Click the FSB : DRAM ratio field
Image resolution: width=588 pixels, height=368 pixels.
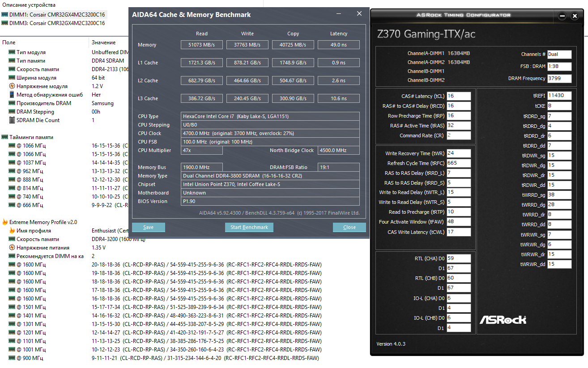coord(559,67)
